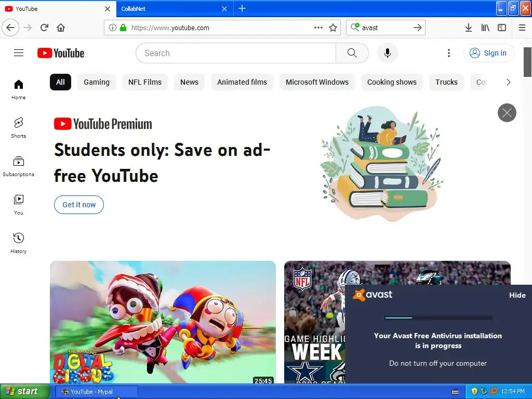Close the YouTube tab
Screen dimensions: 532x399
point(108,9)
